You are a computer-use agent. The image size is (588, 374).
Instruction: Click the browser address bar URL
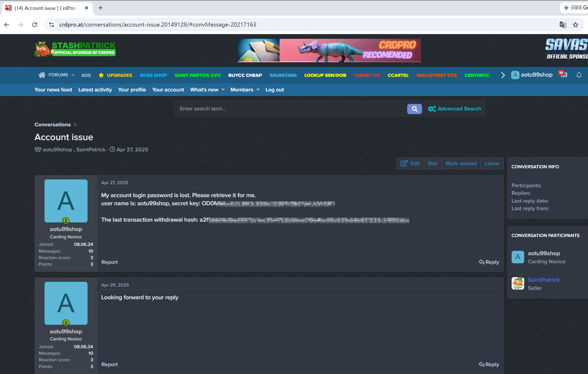[x=158, y=25]
